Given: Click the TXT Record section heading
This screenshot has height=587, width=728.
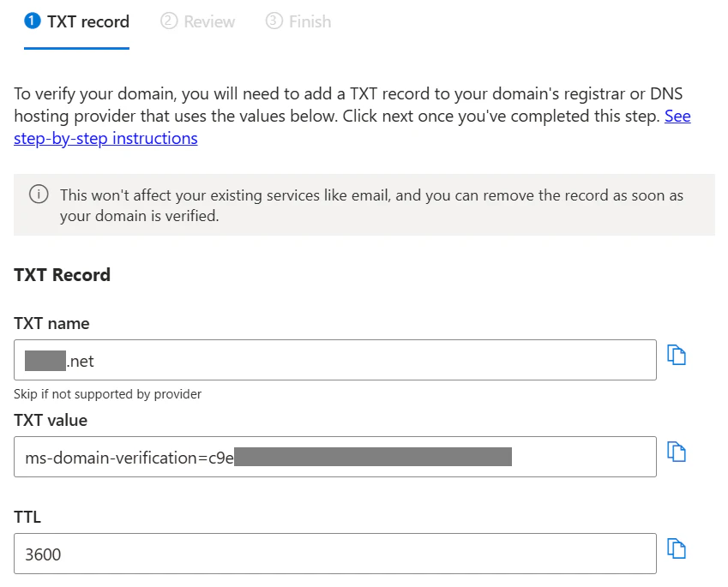Looking at the screenshot, I should tap(63, 275).
